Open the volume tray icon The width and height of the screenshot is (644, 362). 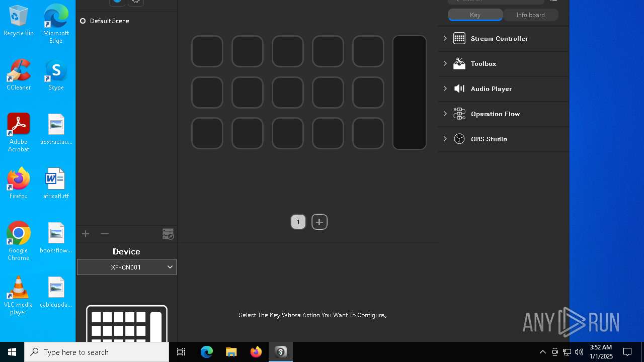coord(579,352)
